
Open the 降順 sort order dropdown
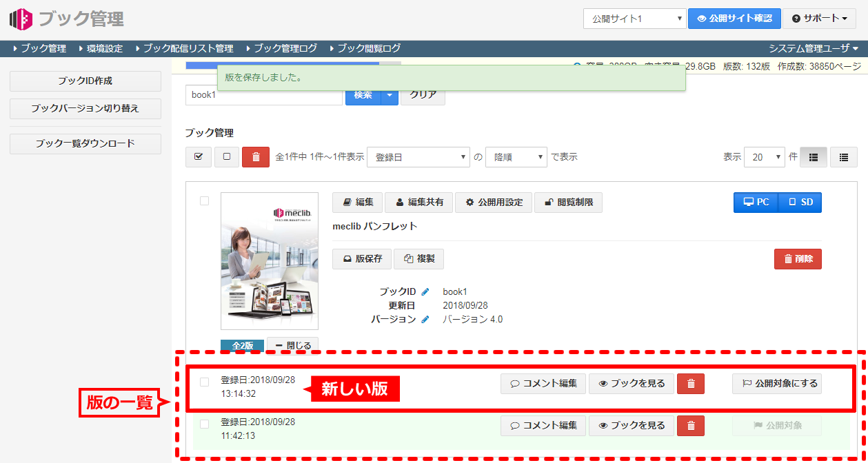click(516, 157)
